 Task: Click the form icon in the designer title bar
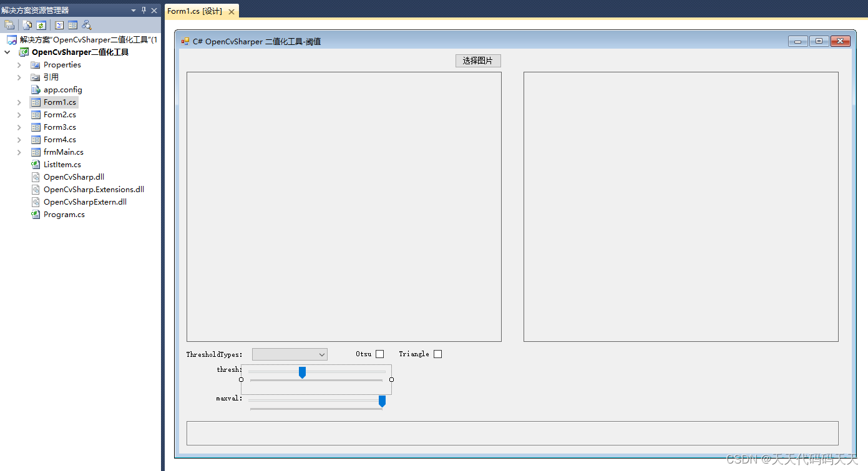185,41
